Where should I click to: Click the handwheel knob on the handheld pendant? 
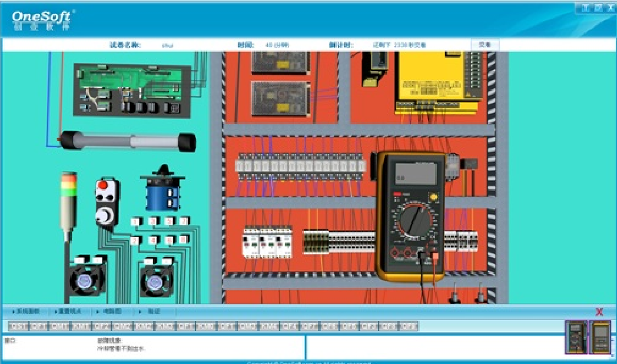click(107, 216)
